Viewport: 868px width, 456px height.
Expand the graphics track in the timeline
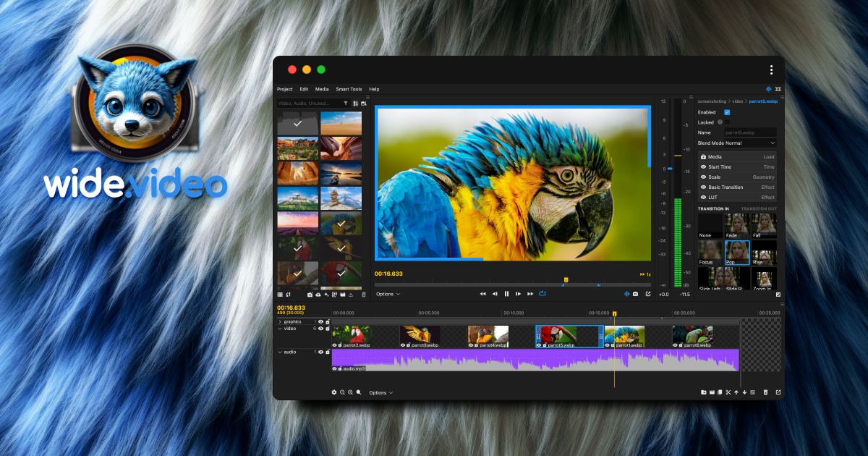point(281,321)
